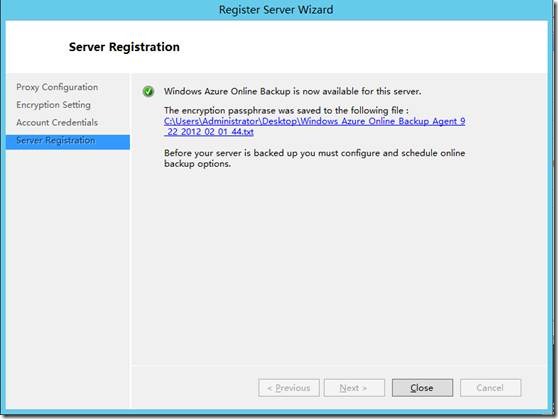Click the 'Windows Azure Online Backup is now available' message

(293, 91)
